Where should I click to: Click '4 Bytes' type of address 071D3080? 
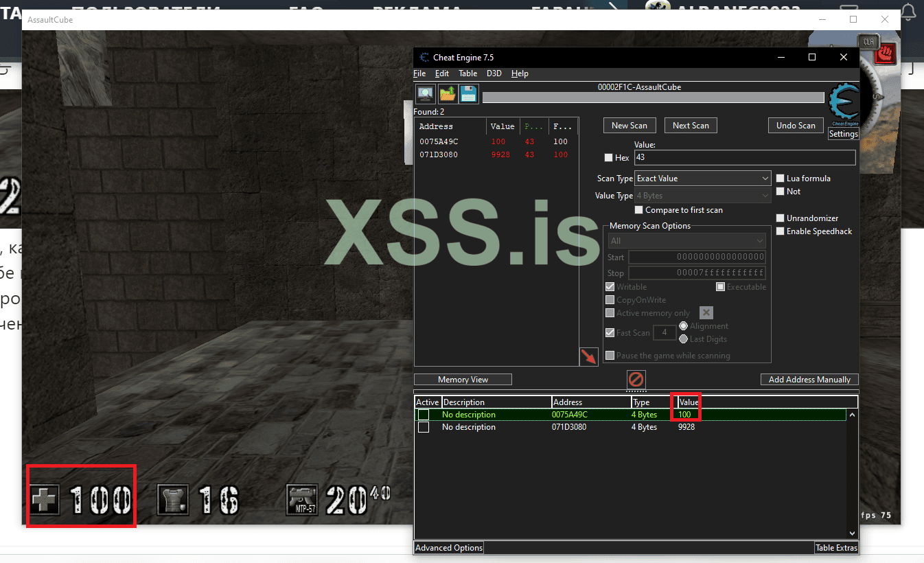(644, 427)
